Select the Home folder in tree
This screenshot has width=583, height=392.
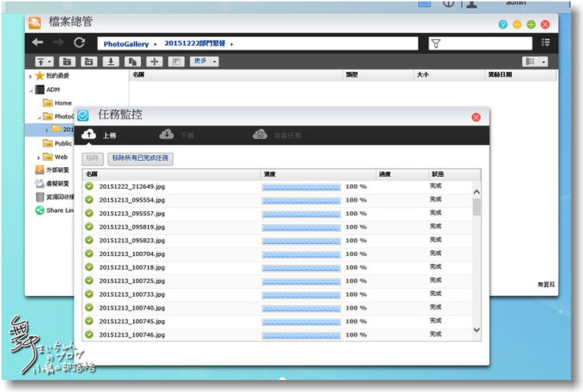coord(62,103)
